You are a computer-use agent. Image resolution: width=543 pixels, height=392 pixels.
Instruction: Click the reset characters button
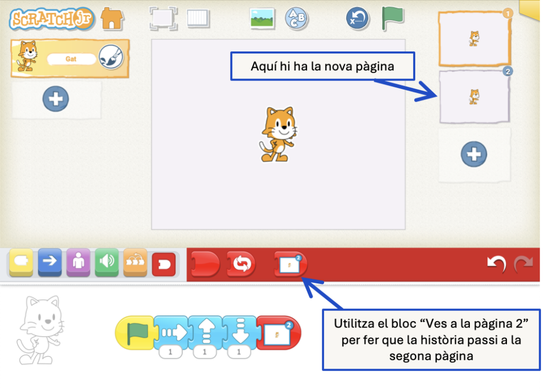357,19
